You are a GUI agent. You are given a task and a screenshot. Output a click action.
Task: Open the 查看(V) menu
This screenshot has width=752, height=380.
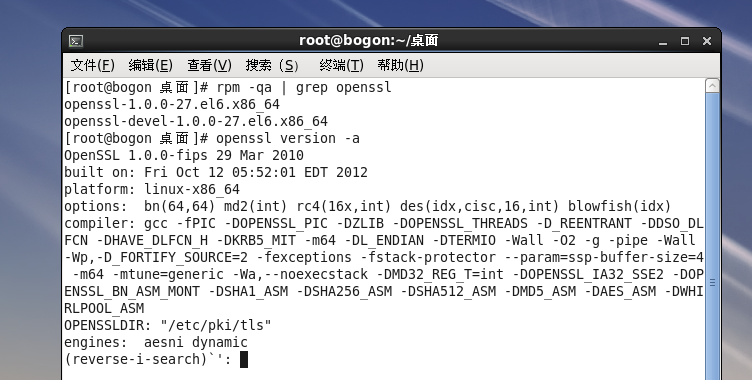(210, 65)
